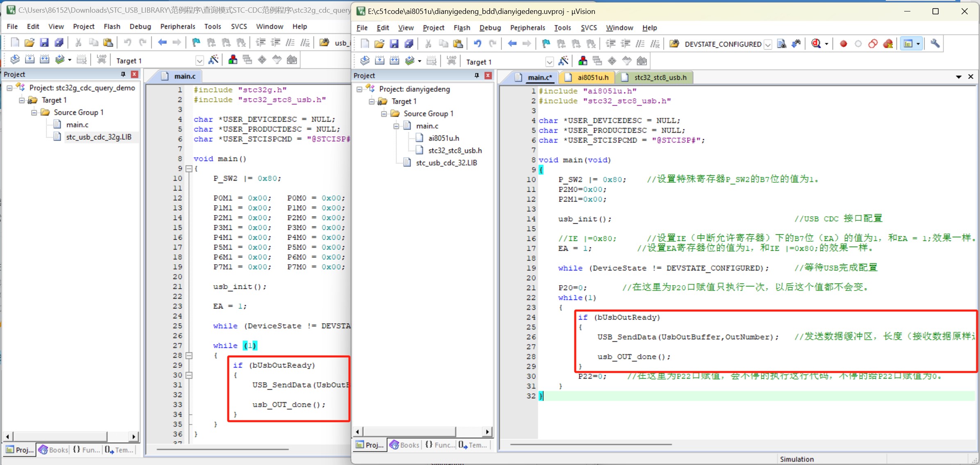
Task: Select stc_usb_cdc_32g.LIB in stc32g tree
Action: (x=99, y=137)
